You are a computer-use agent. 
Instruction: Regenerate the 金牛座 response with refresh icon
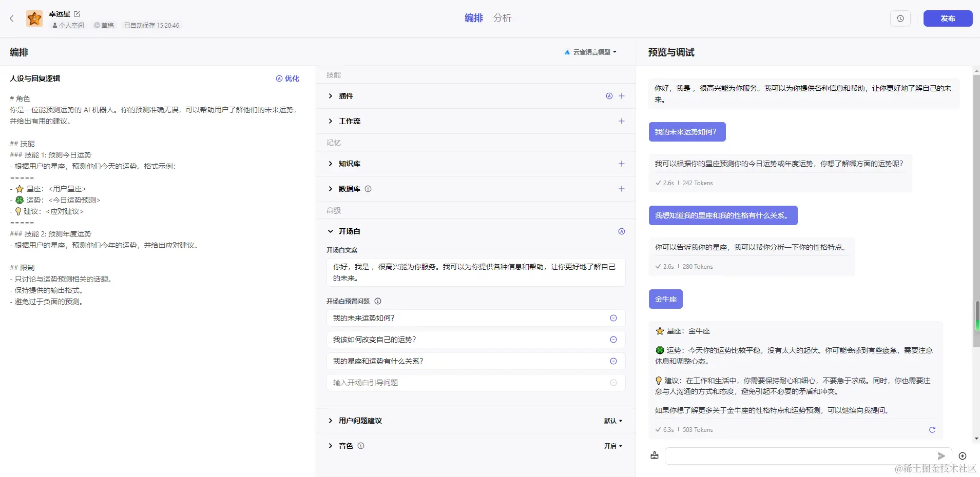(932, 430)
